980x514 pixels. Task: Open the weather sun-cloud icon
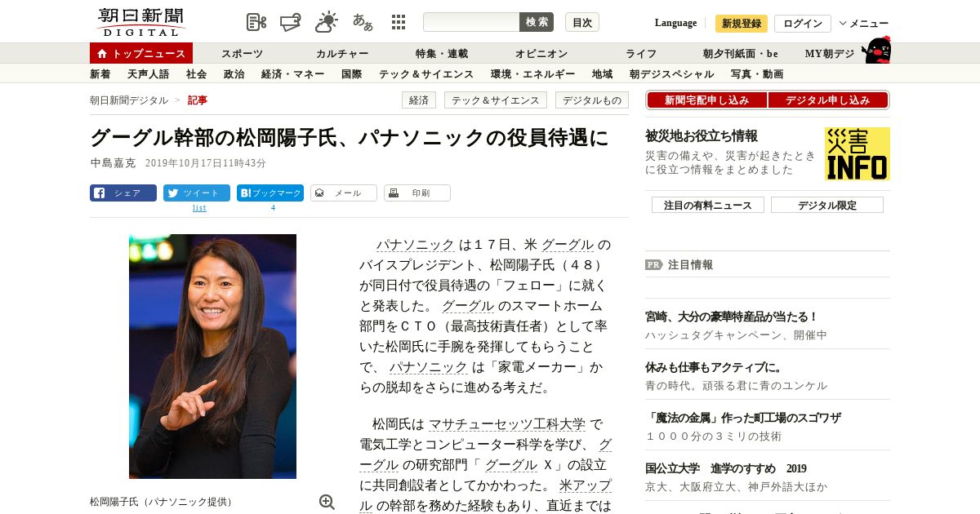click(327, 22)
